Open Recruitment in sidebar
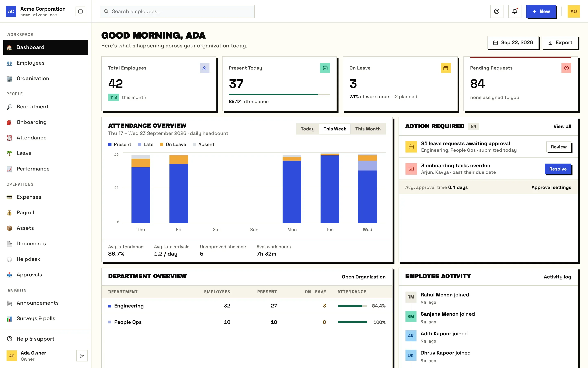The height and width of the screenshot is (368, 588). pyautogui.click(x=46, y=107)
